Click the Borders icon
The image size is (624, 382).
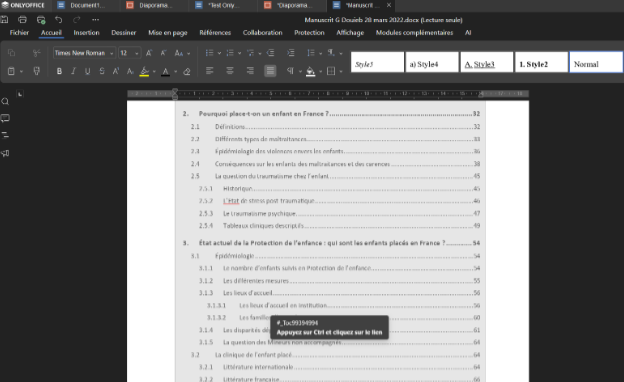click(x=331, y=71)
